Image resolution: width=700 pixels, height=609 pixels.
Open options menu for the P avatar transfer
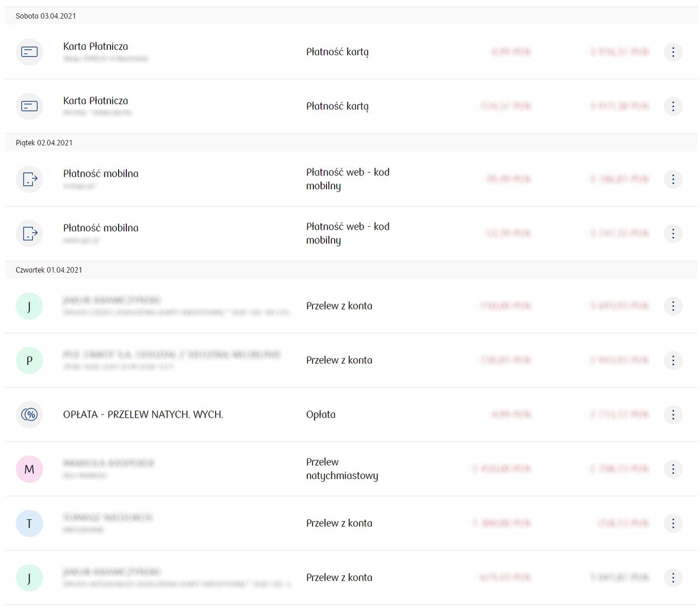click(673, 360)
